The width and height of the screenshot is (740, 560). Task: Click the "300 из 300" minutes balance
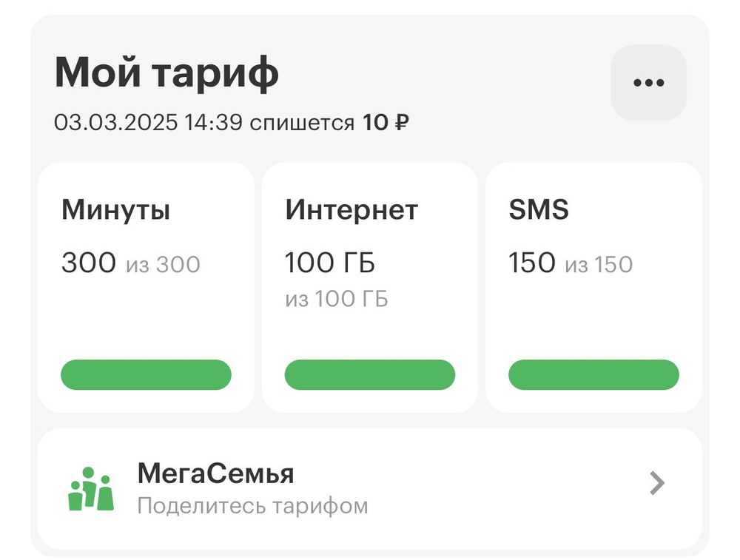click(130, 263)
